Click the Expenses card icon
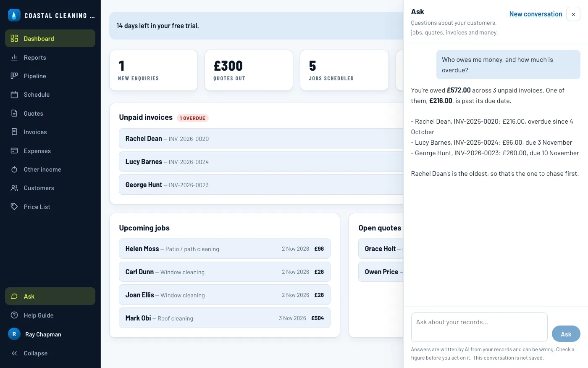 coord(14,151)
